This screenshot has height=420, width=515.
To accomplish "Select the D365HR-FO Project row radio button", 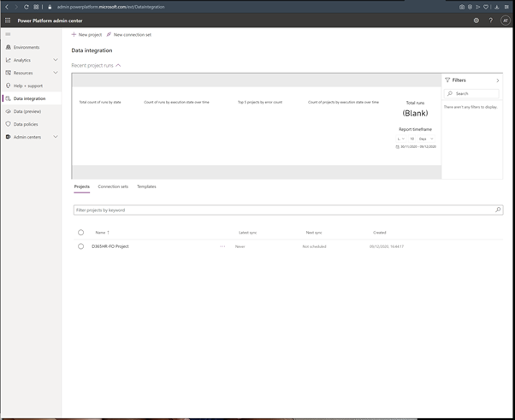I will (x=80, y=246).
